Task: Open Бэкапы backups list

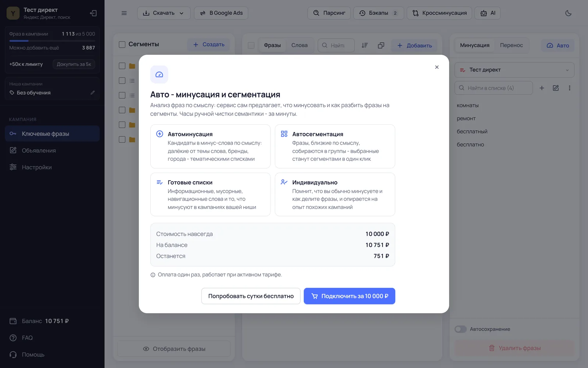Action: click(379, 13)
